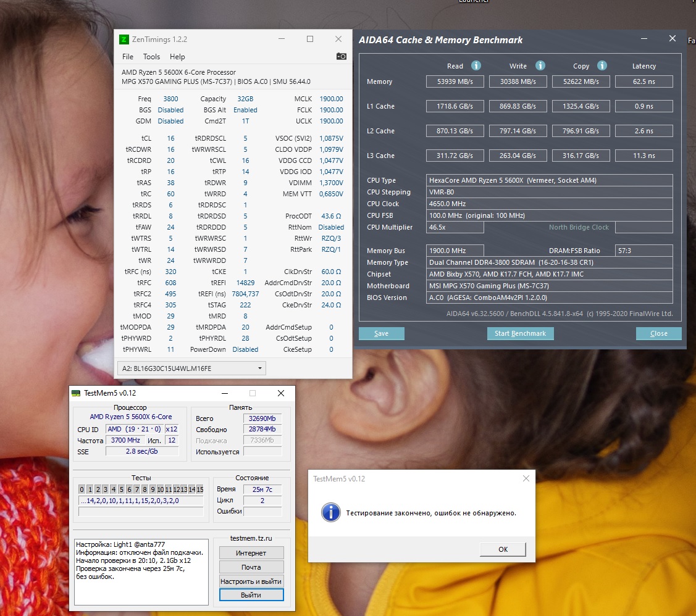This screenshot has height=616, width=696.
Task: Click the TestMem5 log text box
Action: point(141,572)
